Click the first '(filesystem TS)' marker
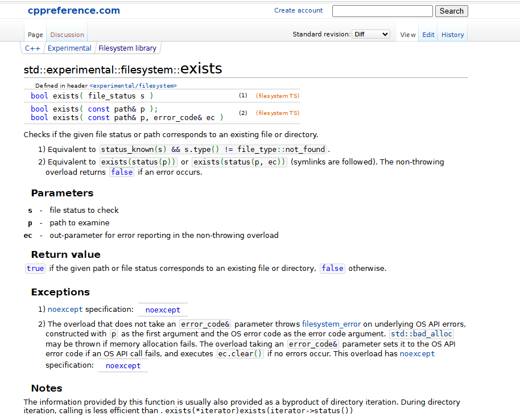The height and width of the screenshot is (420, 520). pyautogui.click(x=278, y=96)
